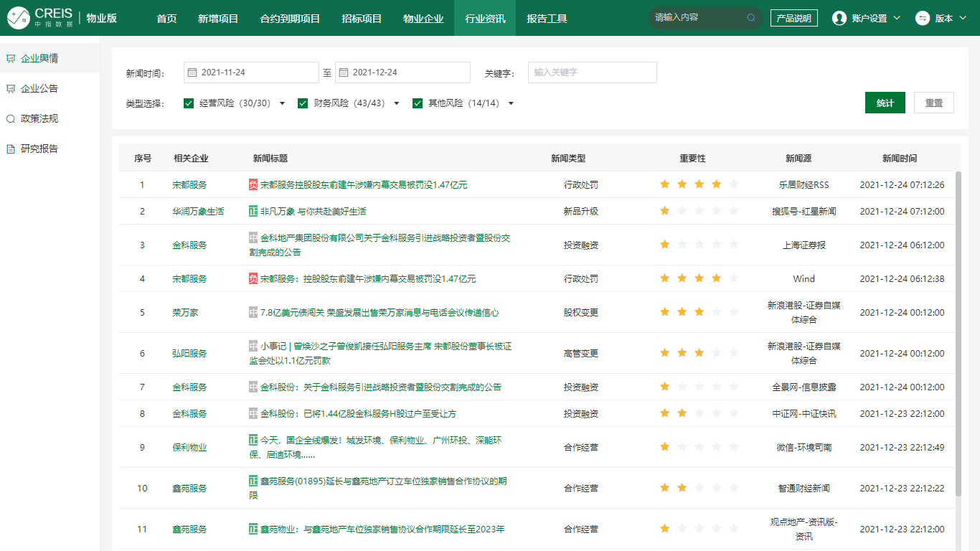Click the search magnifier icon in top bar

pyautogui.click(x=751, y=18)
